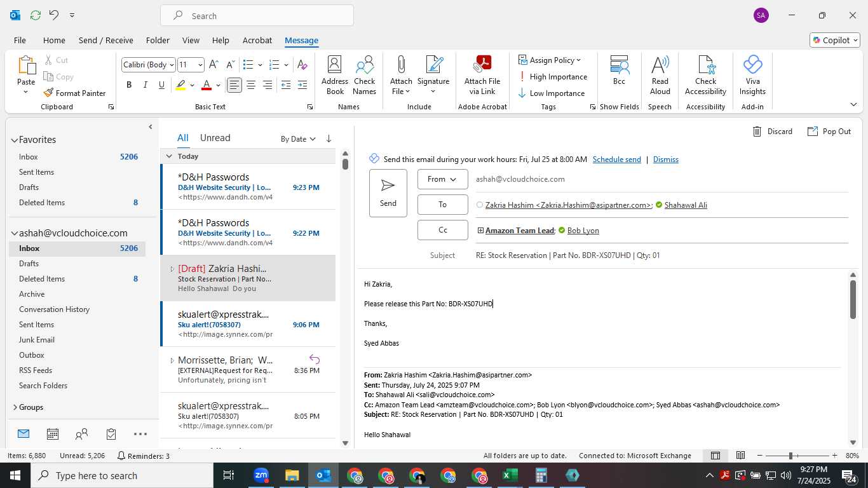Screen dimensions: 868x488
Task: Click the Send email button
Action: click(x=388, y=193)
